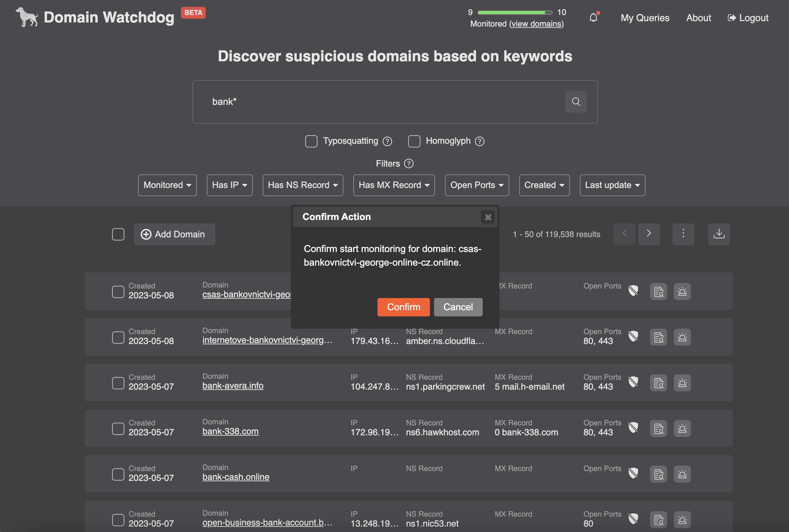Open the three-dot more options menu
789x532 pixels.
[683, 234]
